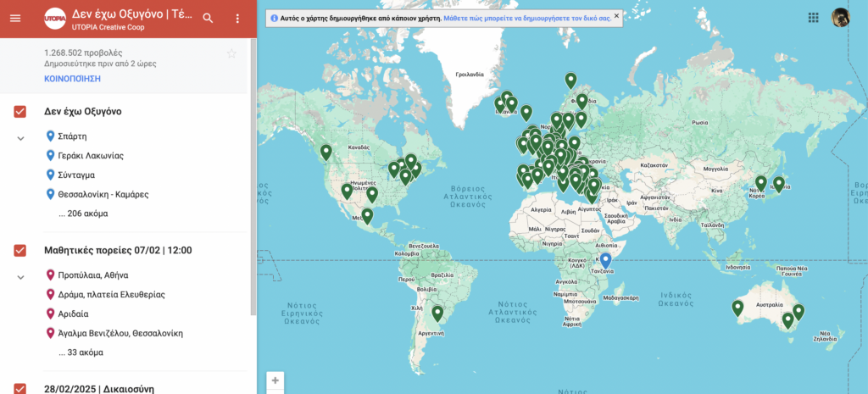Click the blue marker near Tanzania
Image resolution: width=868 pixels, height=394 pixels.
click(x=605, y=260)
